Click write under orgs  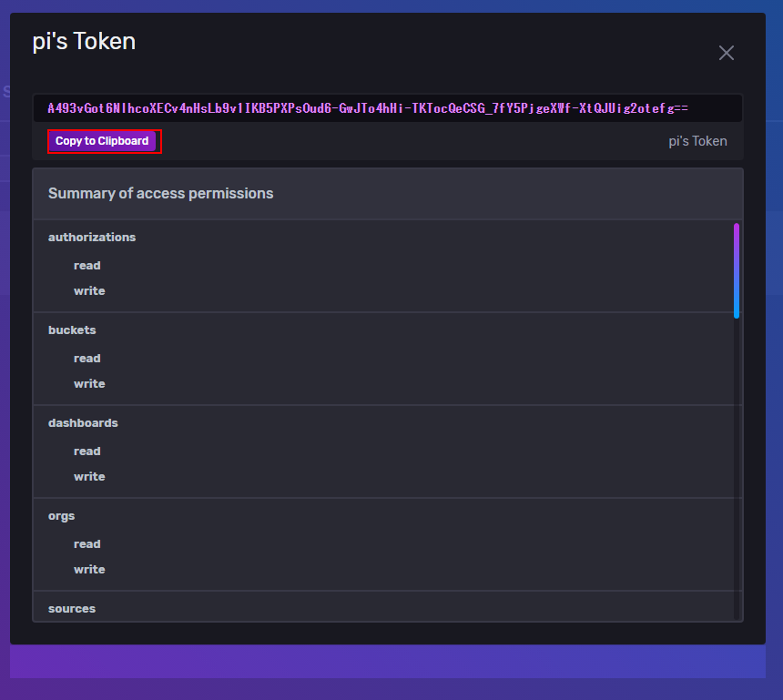click(89, 570)
